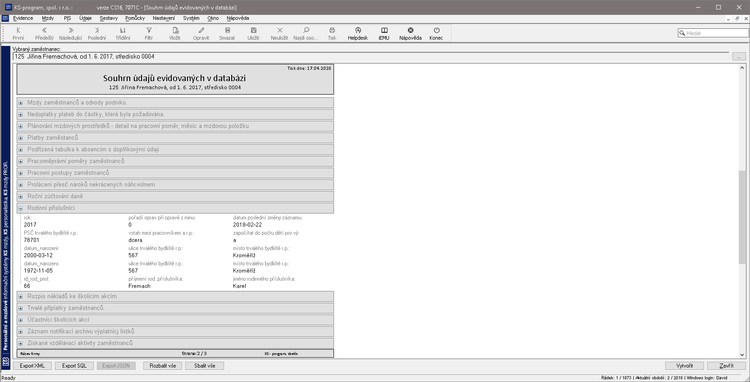The image size is (750, 382).
Task: Click the Najdi osobu search icon
Action: 306,33
